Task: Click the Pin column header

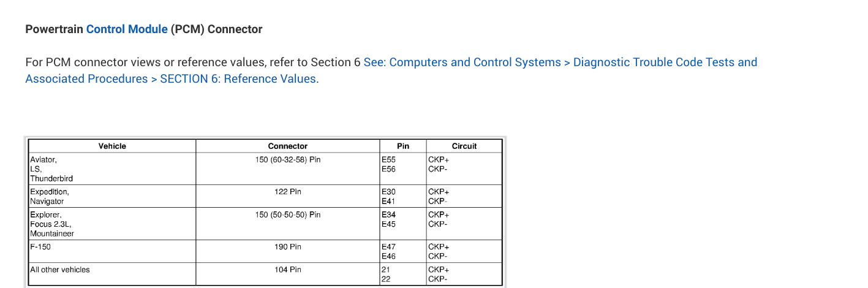Action: coord(403,146)
